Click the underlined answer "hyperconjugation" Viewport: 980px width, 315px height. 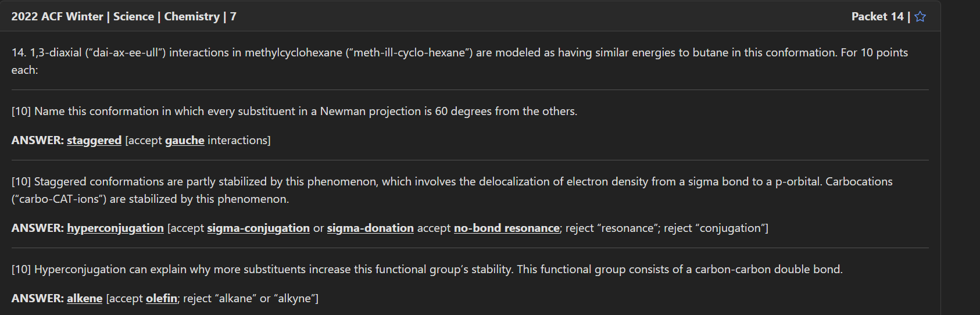pyautogui.click(x=115, y=228)
